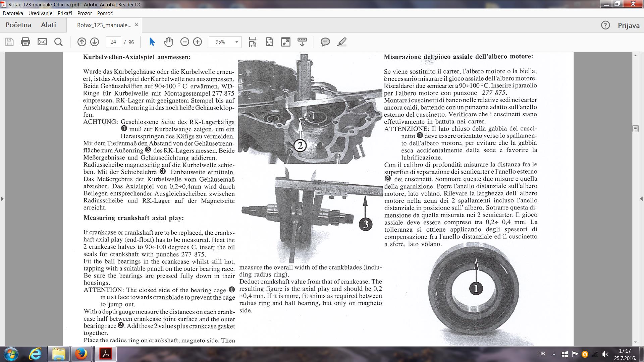This screenshot has height=362, width=644.
Task: Click the Print file icon
Action: coord(25,42)
